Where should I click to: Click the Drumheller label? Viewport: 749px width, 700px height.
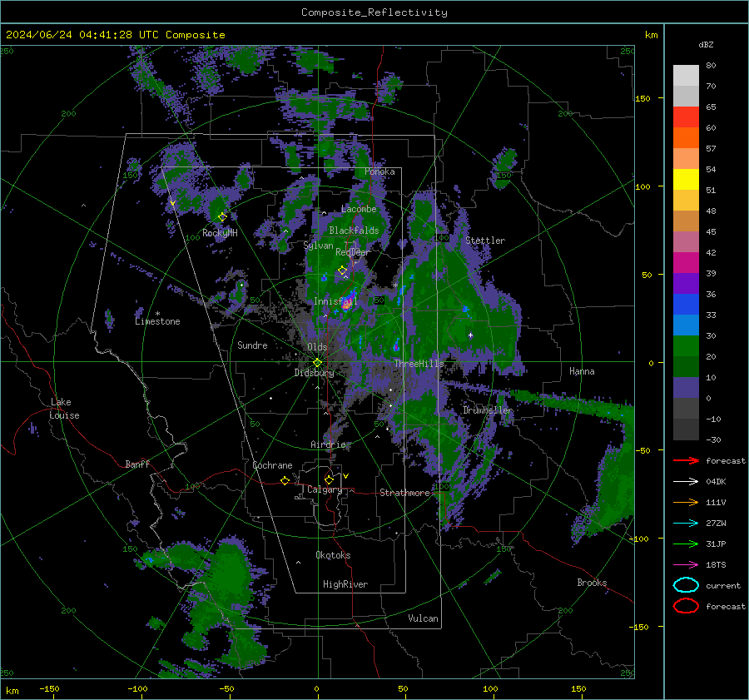point(488,410)
